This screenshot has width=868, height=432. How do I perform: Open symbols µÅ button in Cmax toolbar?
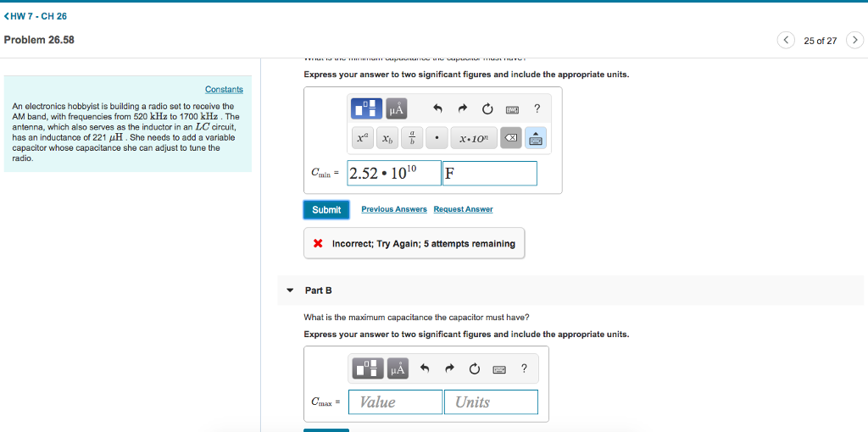coord(398,368)
